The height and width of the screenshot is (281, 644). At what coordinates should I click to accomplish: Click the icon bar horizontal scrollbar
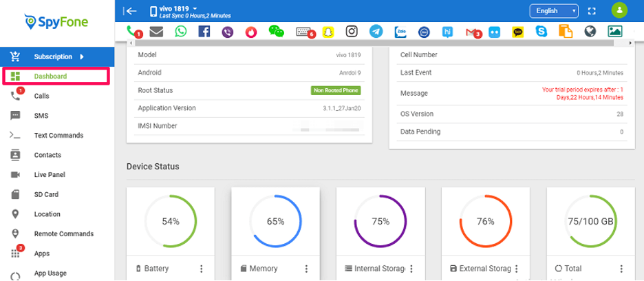coord(374,43)
